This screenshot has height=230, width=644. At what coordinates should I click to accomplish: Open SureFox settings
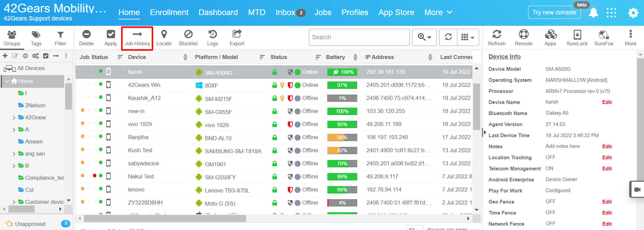[x=604, y=38]
